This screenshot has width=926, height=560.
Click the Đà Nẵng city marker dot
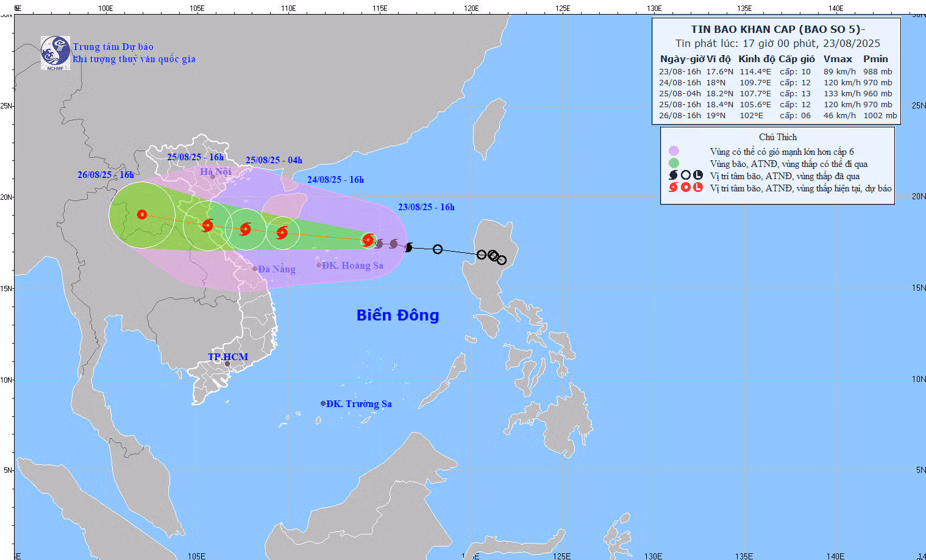(x=255, y=269)
